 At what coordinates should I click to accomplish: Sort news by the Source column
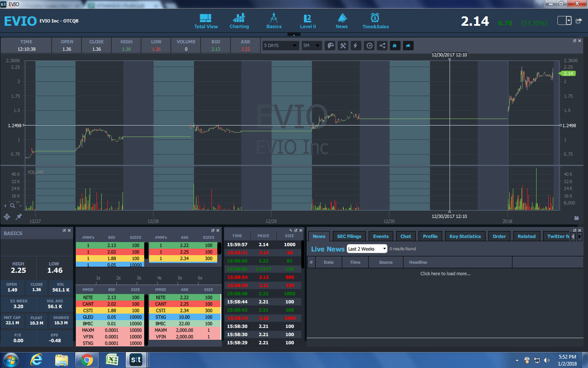pyautogui.click(x=386, y=262)
